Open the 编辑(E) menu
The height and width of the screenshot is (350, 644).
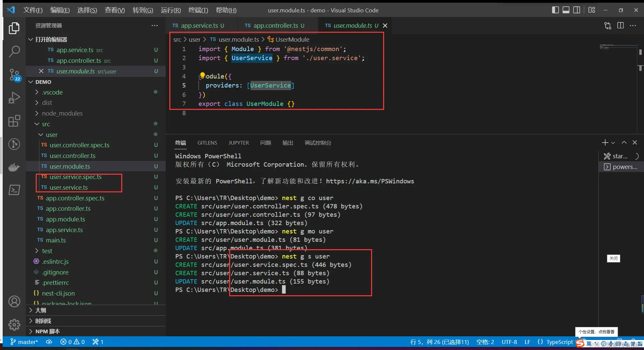click(60, 10)
